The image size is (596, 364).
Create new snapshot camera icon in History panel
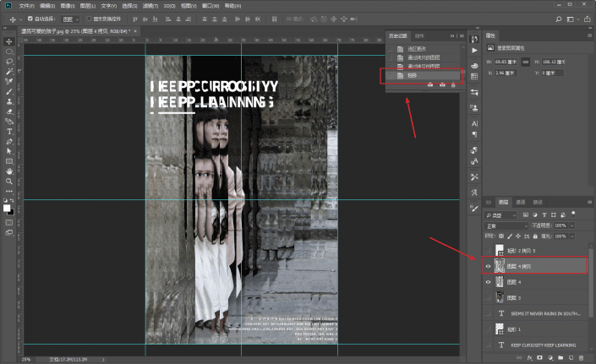point(442,84)
